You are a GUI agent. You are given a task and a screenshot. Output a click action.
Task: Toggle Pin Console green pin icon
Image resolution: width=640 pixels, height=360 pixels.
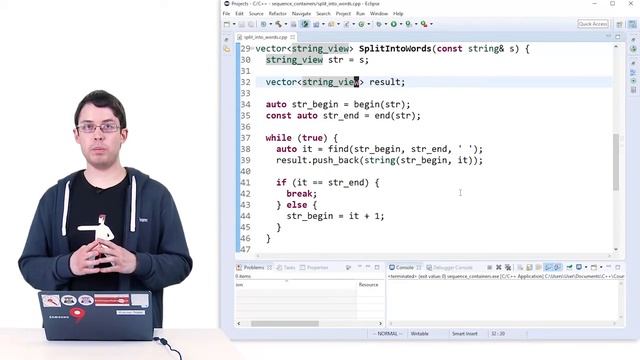coord(569,267)
